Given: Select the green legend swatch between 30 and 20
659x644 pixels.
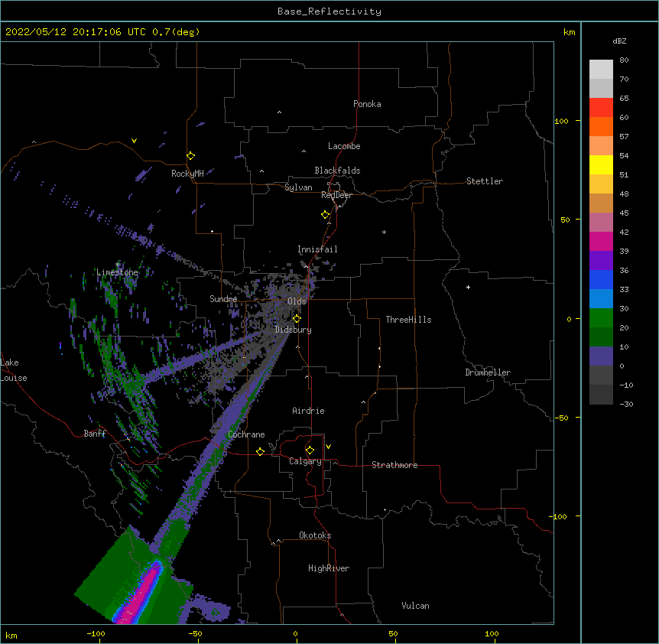Looking at the screenshot, I should 601,318.
